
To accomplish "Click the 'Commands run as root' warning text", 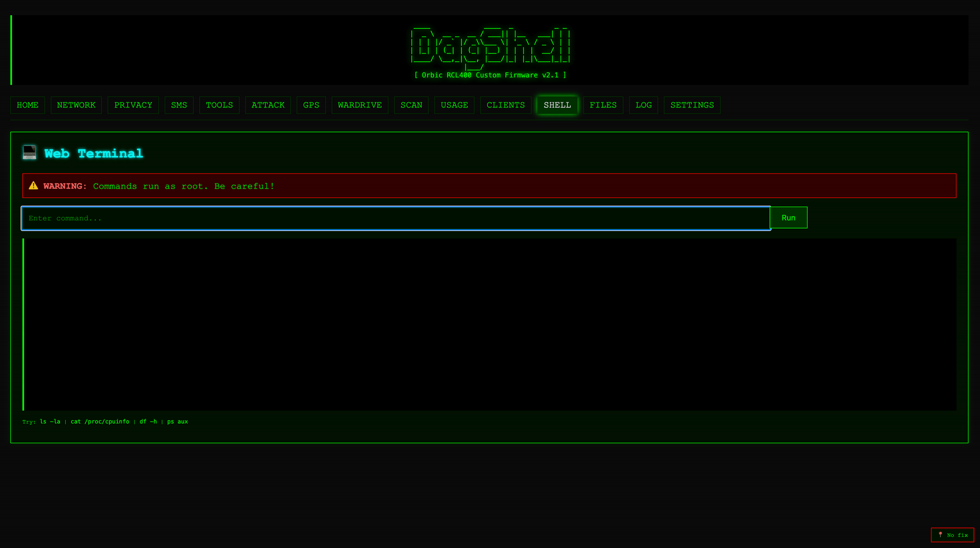I will (x=183, y=186).
